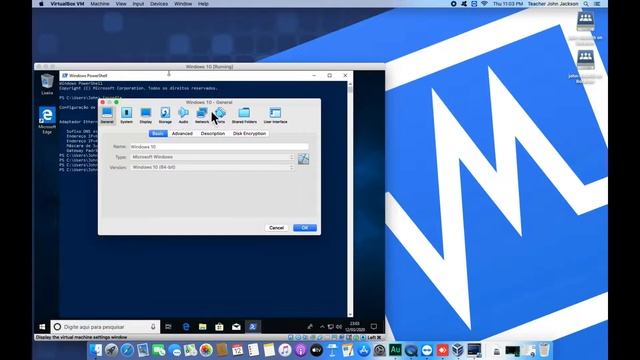
Task: Open Podcasts from the Dock
Action: pos(301,350)
